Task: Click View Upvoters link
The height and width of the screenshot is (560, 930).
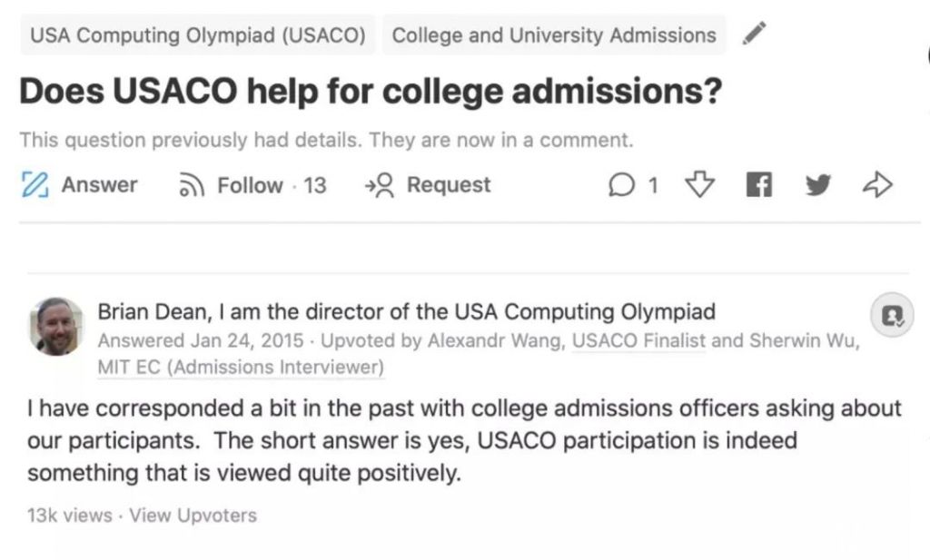Action: (193, 516)
